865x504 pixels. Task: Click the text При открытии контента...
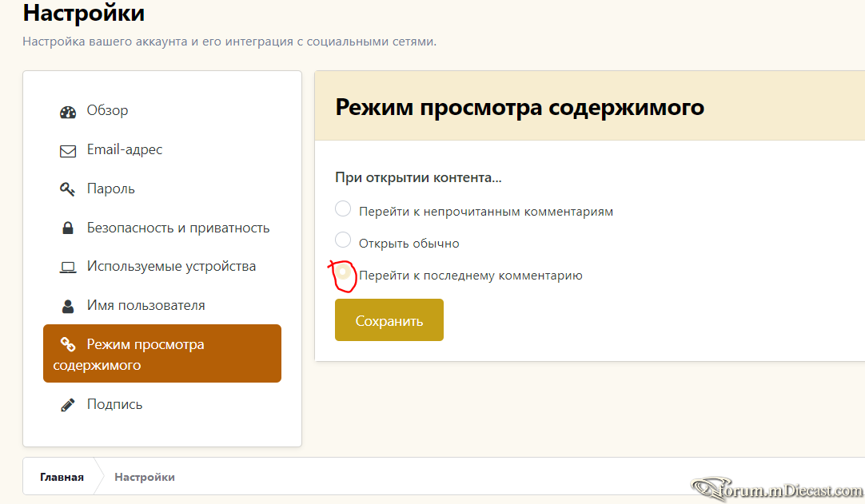point(418,177)
